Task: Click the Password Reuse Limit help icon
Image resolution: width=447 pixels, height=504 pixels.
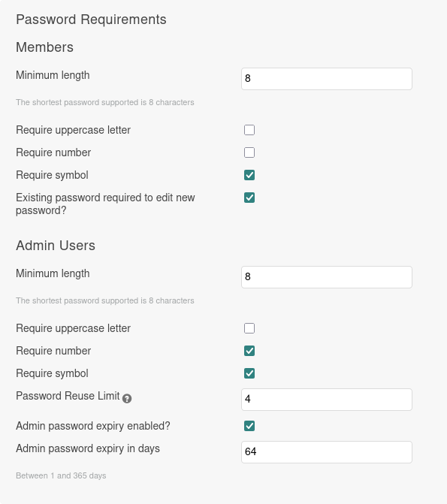Action: tap(127, 399)
